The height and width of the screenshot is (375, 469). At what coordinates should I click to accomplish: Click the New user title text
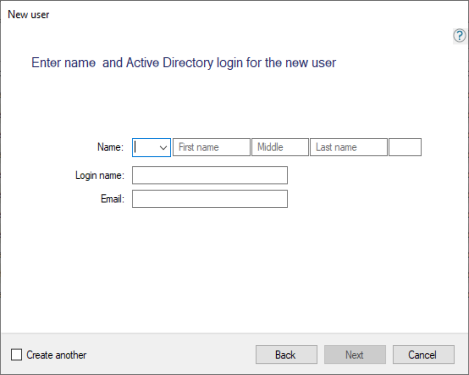[28, 15]
